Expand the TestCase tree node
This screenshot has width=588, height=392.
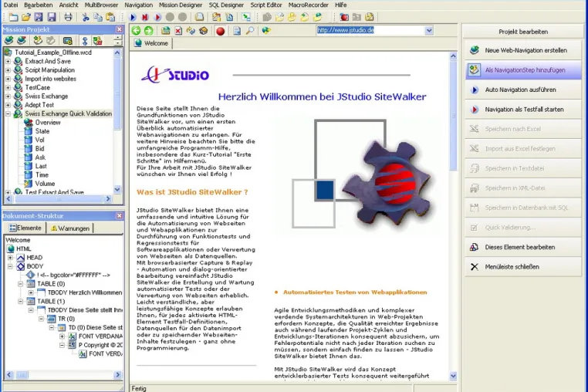click(x=8, y=87)
